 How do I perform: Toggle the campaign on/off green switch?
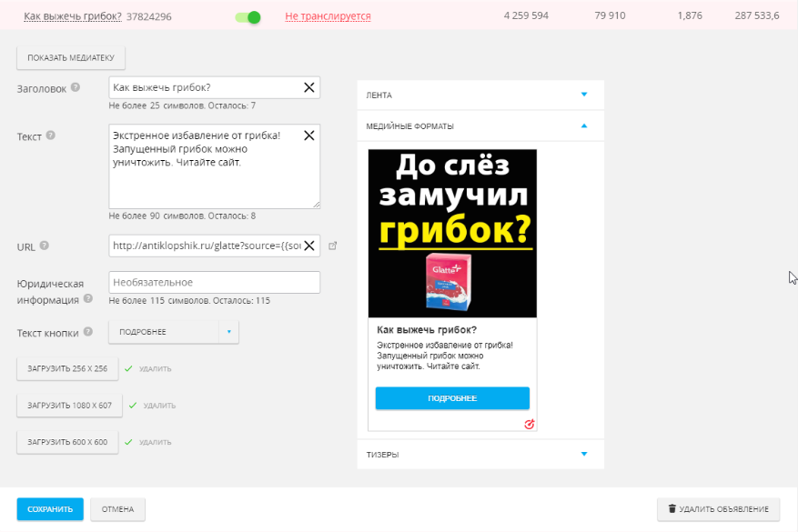247,17
